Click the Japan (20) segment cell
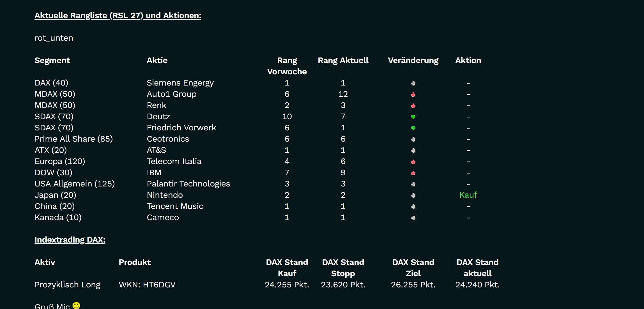644x309 pixels. pyautogui.click(x=55, y=195)
